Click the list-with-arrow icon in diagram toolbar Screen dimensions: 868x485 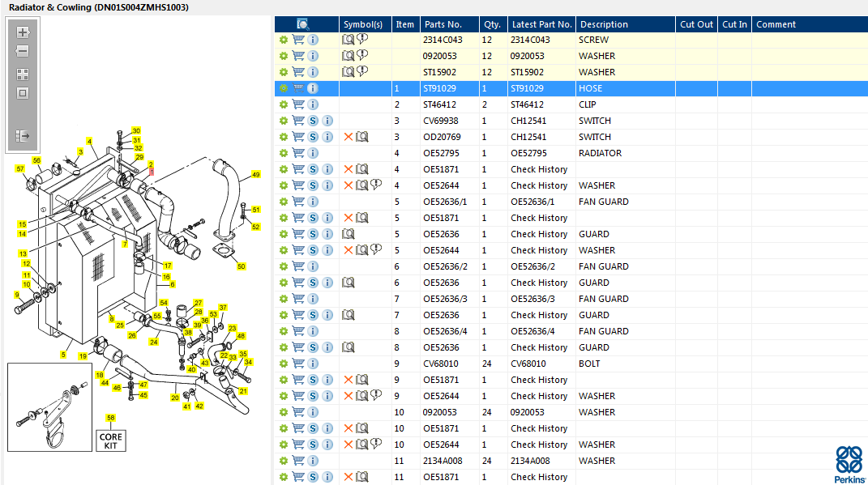click(x=23, y=135)
